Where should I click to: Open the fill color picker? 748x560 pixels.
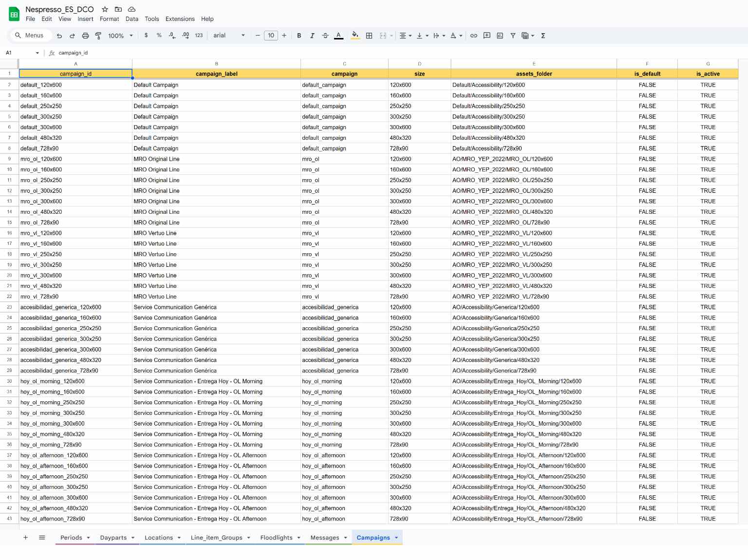[355, 36]
